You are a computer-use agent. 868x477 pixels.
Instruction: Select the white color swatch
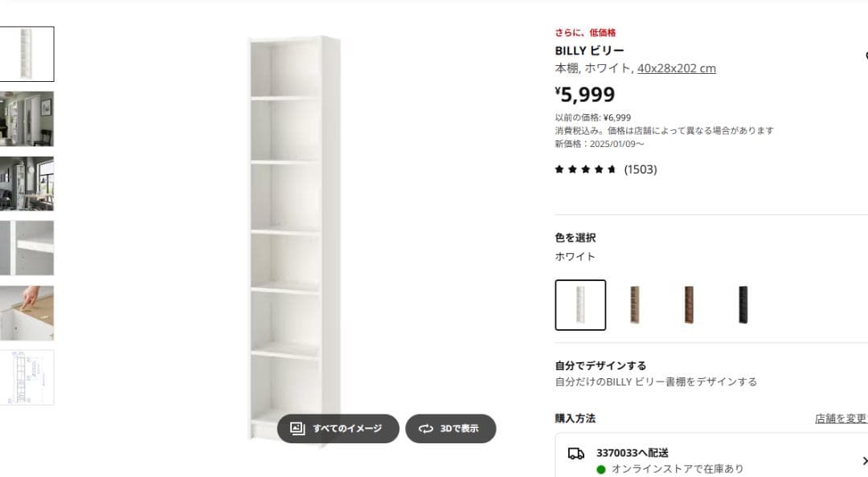(x=580, y=305)
